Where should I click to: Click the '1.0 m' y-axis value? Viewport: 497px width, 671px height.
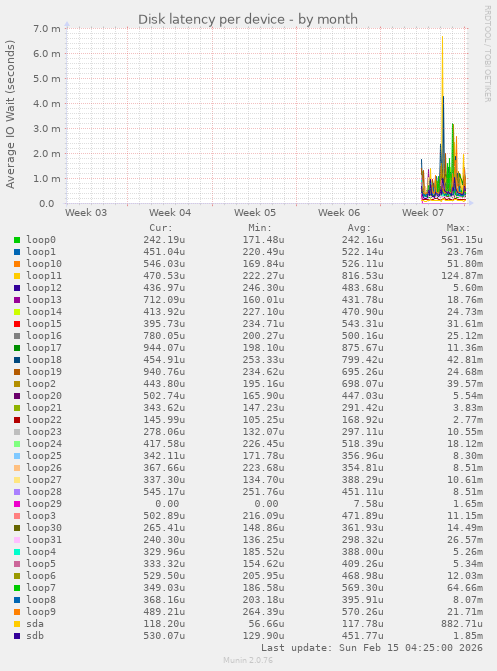[47, 178]
